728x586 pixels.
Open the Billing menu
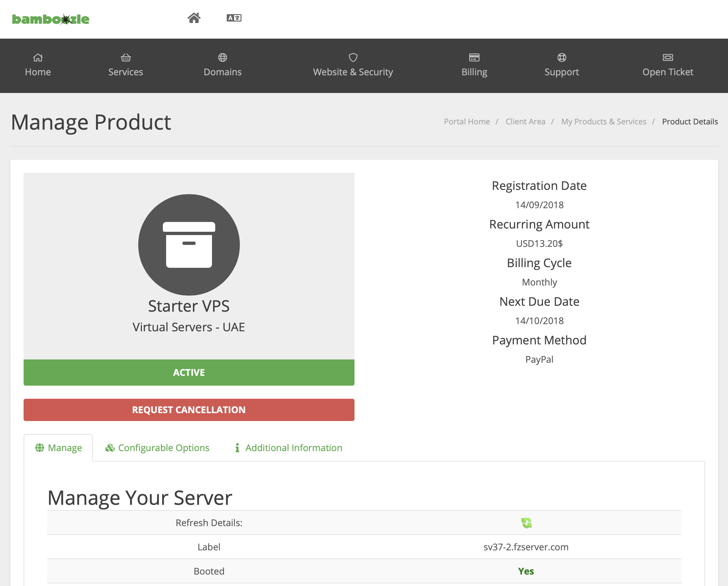tap(474, 65)
